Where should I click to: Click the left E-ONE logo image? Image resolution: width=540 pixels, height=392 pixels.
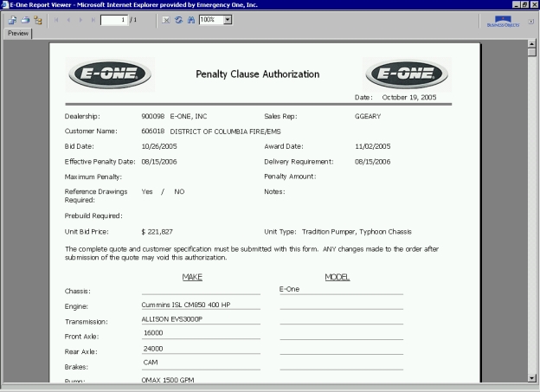coord(110,74)
